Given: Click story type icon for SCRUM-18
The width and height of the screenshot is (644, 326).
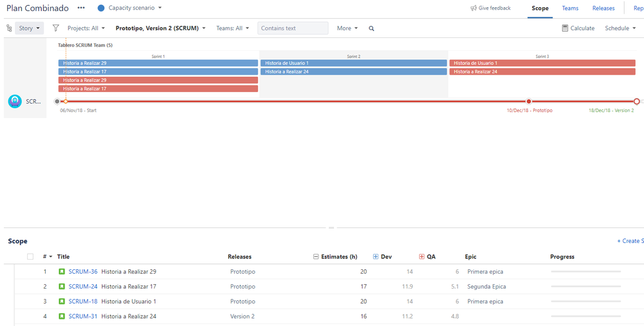Looking at the screenshot, I should (62, 301).
